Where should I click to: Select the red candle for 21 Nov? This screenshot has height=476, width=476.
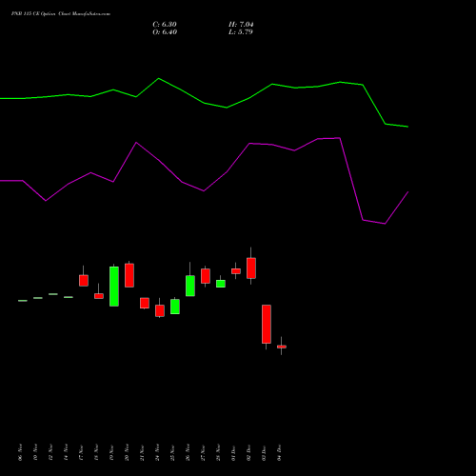click(145, 303)
